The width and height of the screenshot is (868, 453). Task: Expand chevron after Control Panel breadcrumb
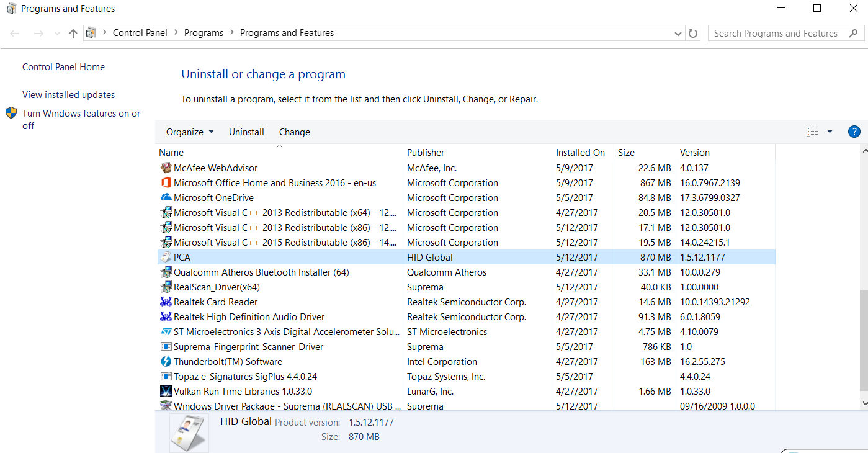coord(176,33)
